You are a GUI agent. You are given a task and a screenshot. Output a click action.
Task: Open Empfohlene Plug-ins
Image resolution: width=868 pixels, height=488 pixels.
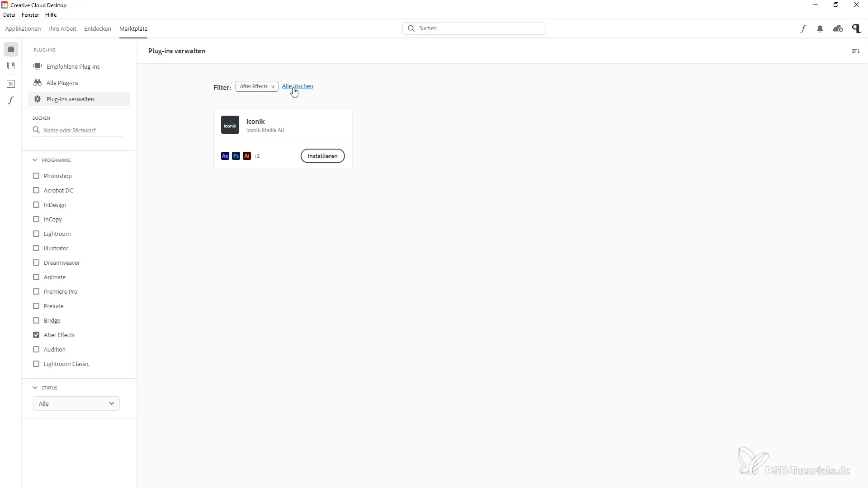pos(79,66)
